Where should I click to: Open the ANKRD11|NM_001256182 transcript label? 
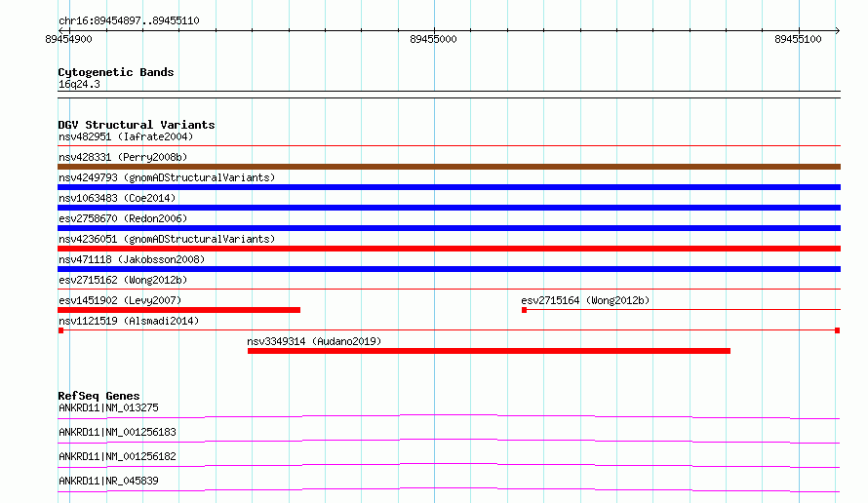tap(117, 456)
